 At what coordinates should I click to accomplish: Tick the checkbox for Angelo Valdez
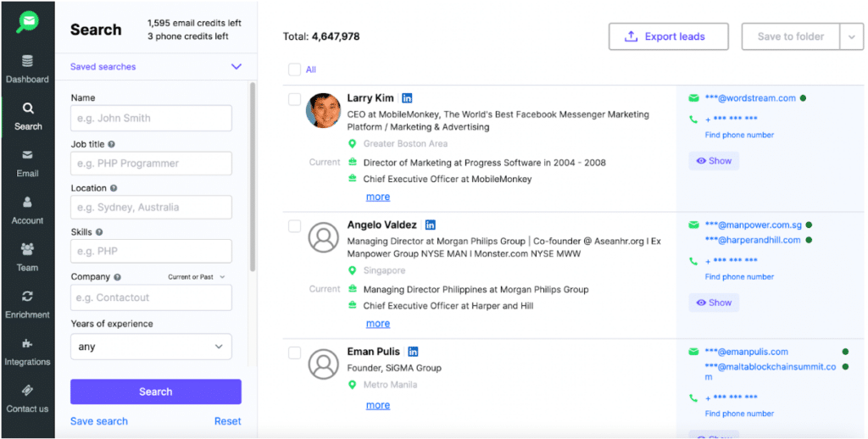(x=294, y=226)
